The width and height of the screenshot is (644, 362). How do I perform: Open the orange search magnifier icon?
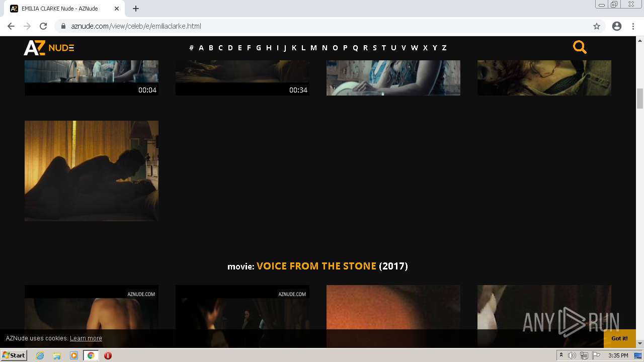pos(580,47)
